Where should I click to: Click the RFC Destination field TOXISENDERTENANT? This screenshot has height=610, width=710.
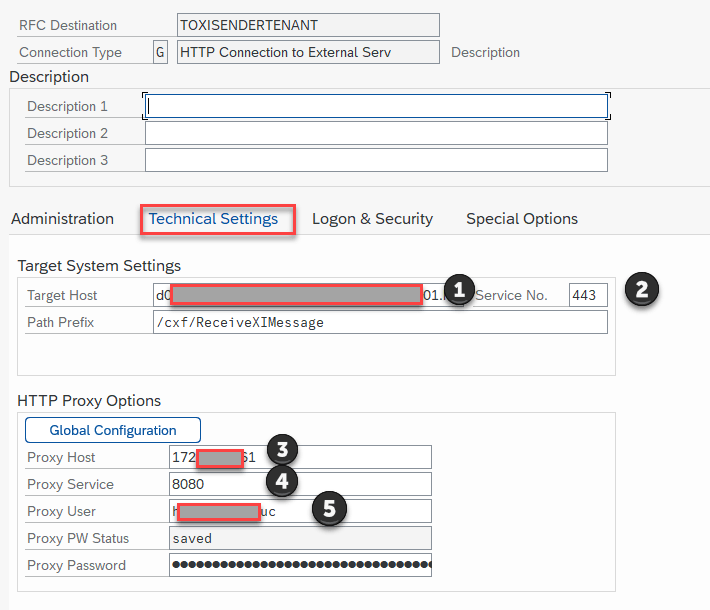tap(307, 25)
